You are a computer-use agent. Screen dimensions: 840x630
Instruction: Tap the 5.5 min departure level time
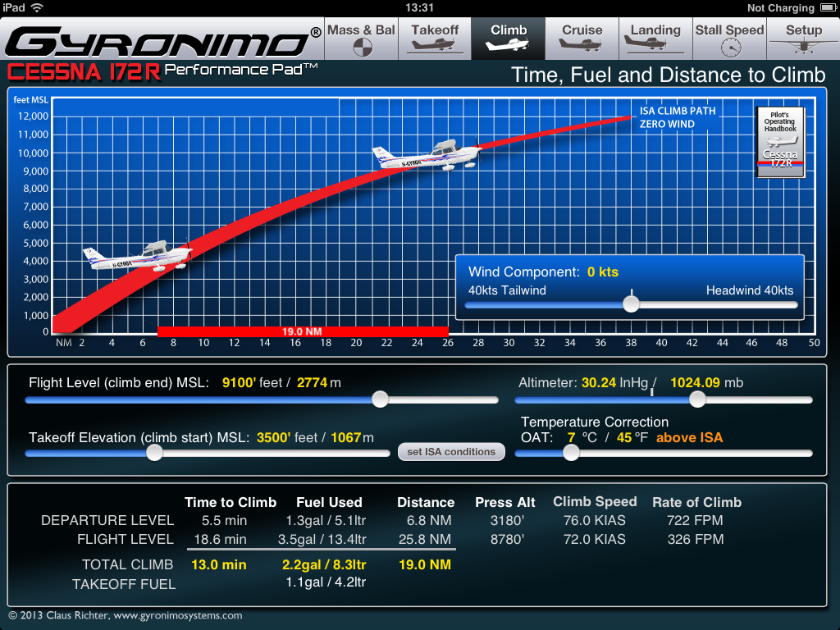click(x=224, y=520)
